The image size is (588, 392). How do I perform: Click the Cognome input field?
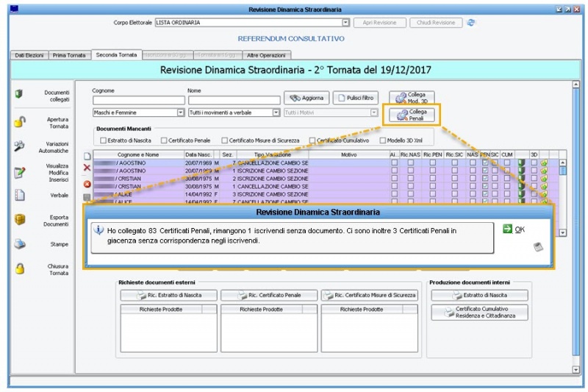138,100
